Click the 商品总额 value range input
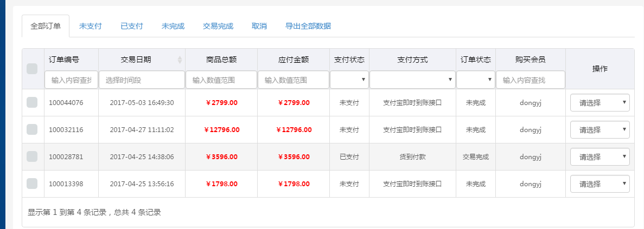The width and height of the screenshot is (644, 229). 221,80
